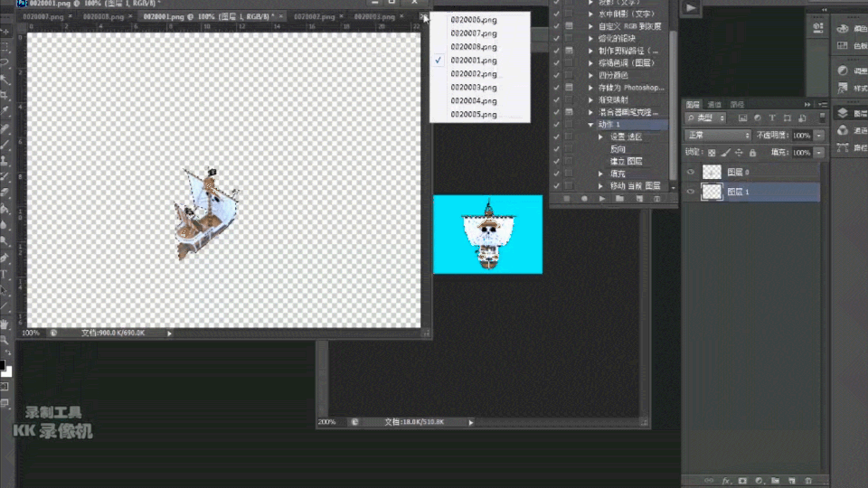Open the 颜色 color panel icon

coord(843,28)
